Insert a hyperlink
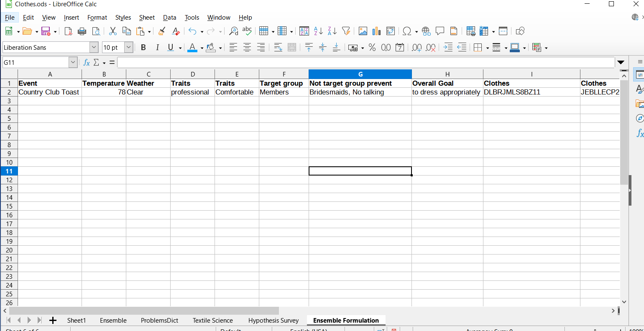 click(x=426, y=31)
